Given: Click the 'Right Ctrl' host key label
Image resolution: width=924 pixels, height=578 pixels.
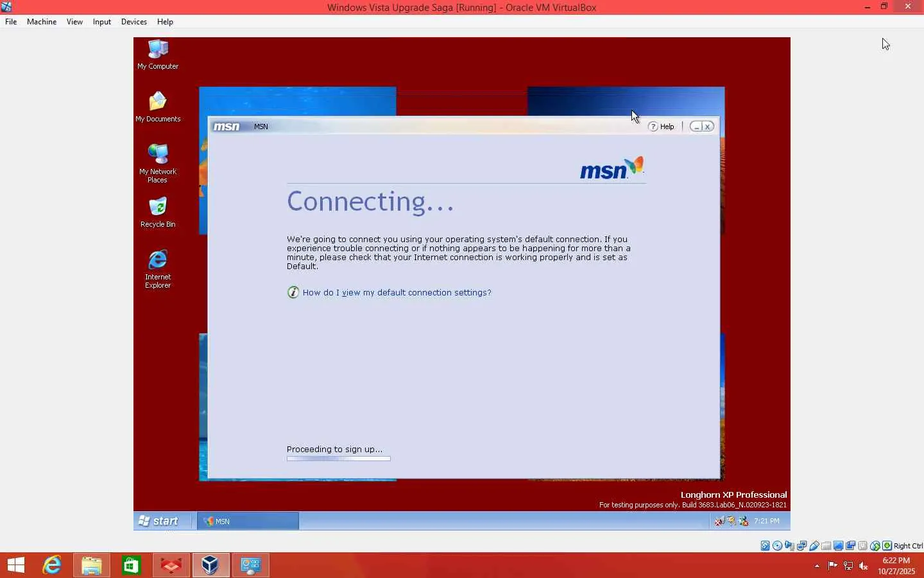Looking at the screenshot, I should (x=909, y=546).
